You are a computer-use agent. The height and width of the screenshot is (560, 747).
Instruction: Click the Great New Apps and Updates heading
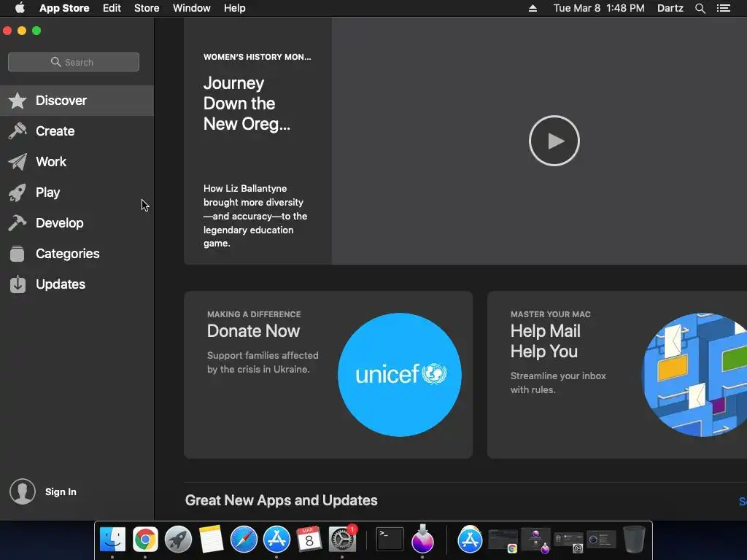[281, 500]
